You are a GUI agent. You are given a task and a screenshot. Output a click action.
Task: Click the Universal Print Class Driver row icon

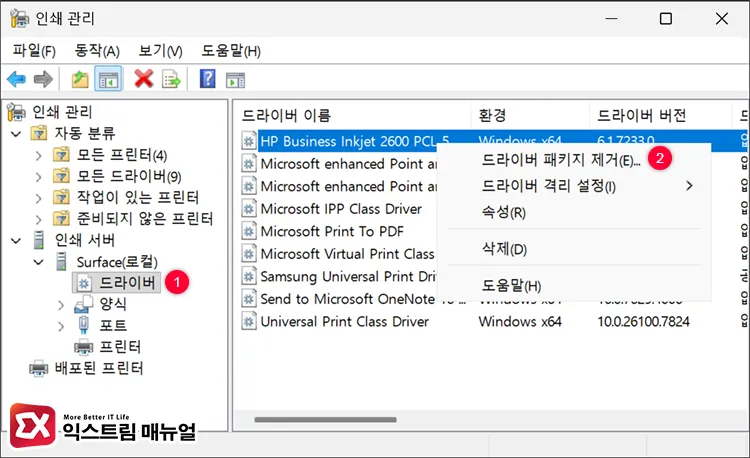tap(249, 321)
